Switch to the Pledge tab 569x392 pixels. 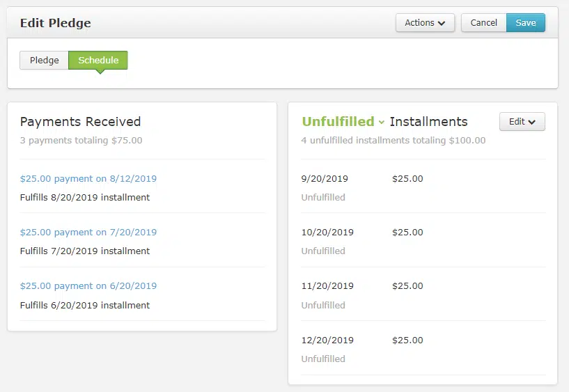click(x=45, y=61)
